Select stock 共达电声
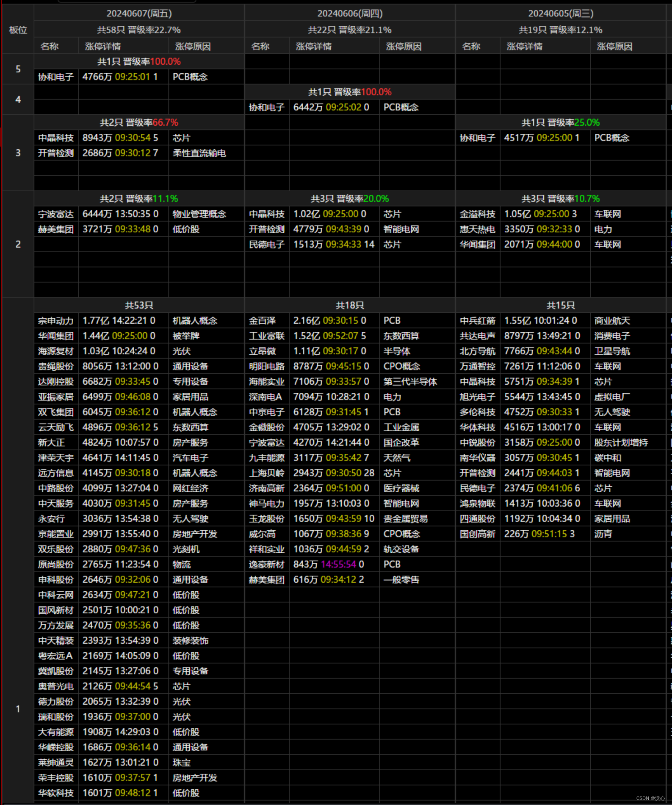672x805 pixels. coord(478,336)
